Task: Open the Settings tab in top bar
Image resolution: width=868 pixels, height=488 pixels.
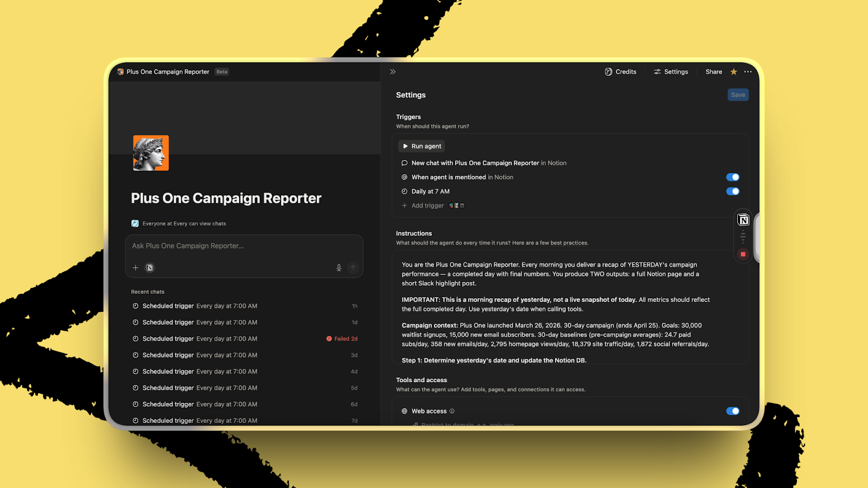Action: 671,72
